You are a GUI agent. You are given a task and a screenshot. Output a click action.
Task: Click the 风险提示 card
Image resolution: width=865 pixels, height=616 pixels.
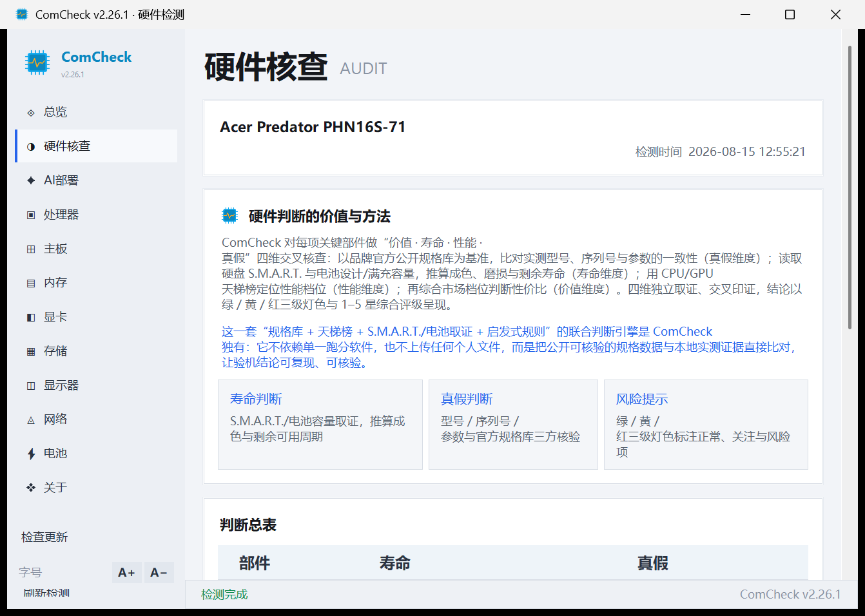[706, 425]
